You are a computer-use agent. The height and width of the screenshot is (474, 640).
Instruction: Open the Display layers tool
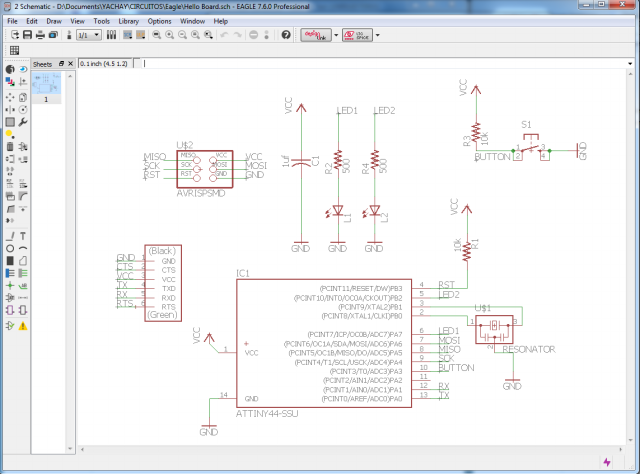10,82
